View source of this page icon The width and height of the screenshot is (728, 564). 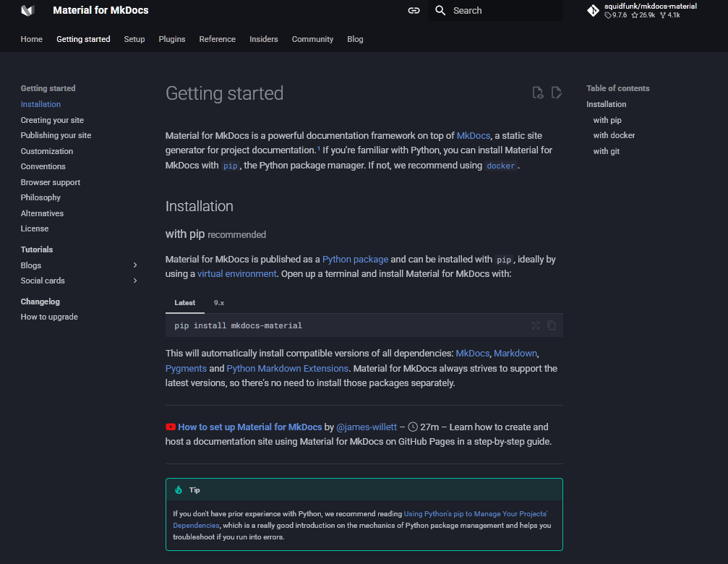[538, 93]
